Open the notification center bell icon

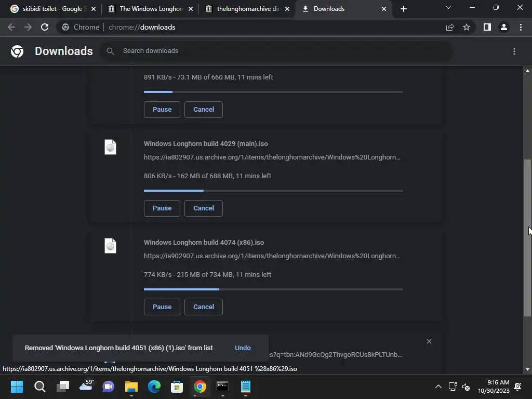[518, 387]
